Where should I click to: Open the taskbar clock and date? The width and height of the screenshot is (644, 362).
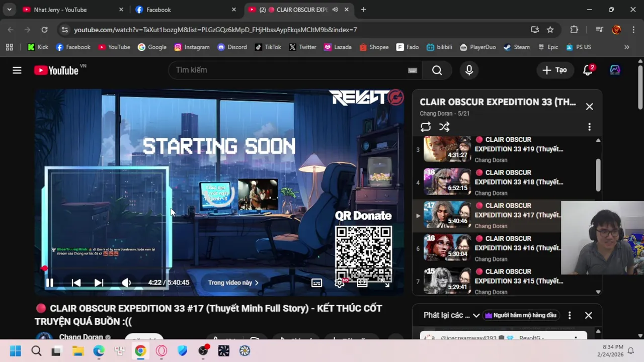click(x=610, y=351)
